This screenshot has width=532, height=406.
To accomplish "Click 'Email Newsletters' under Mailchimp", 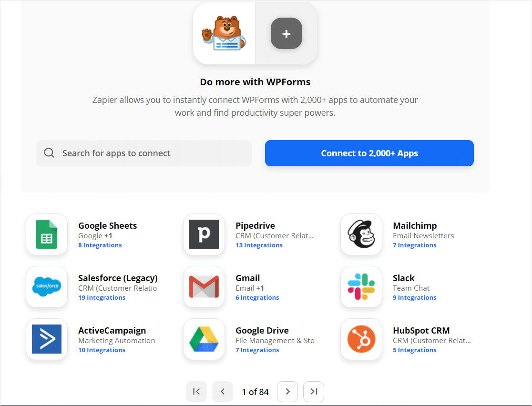I will coord(423,236).
